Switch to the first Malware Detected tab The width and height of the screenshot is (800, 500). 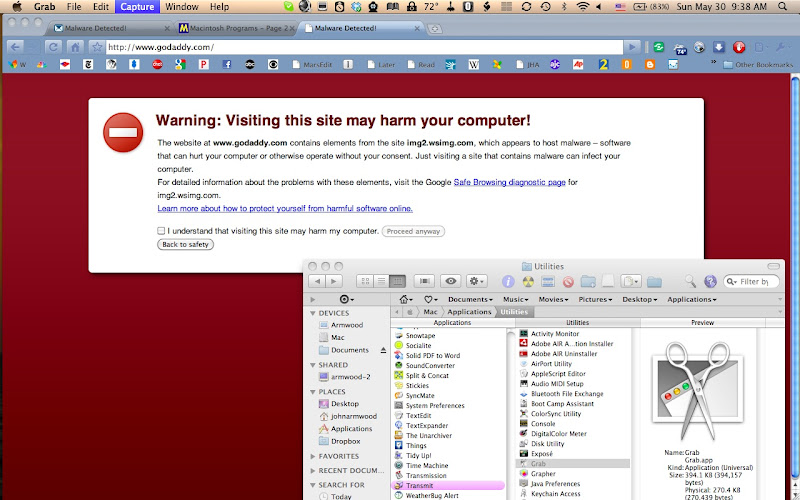pos(111,29)
